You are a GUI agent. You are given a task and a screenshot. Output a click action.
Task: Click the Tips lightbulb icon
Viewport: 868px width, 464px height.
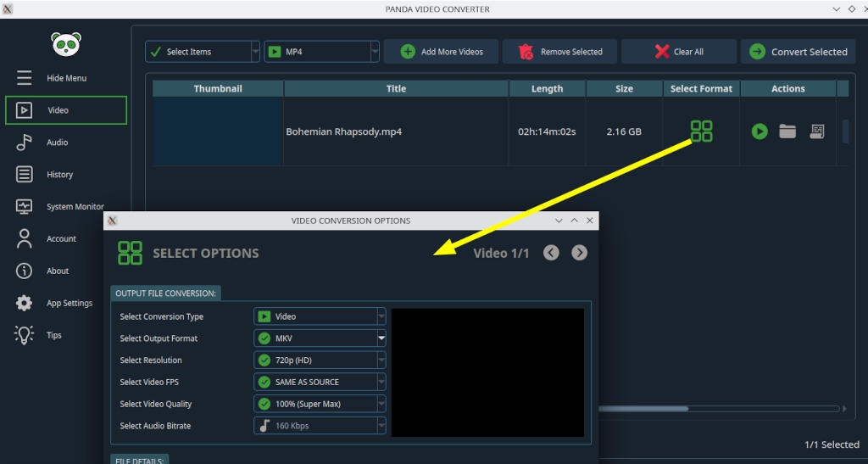click(24, 335)
